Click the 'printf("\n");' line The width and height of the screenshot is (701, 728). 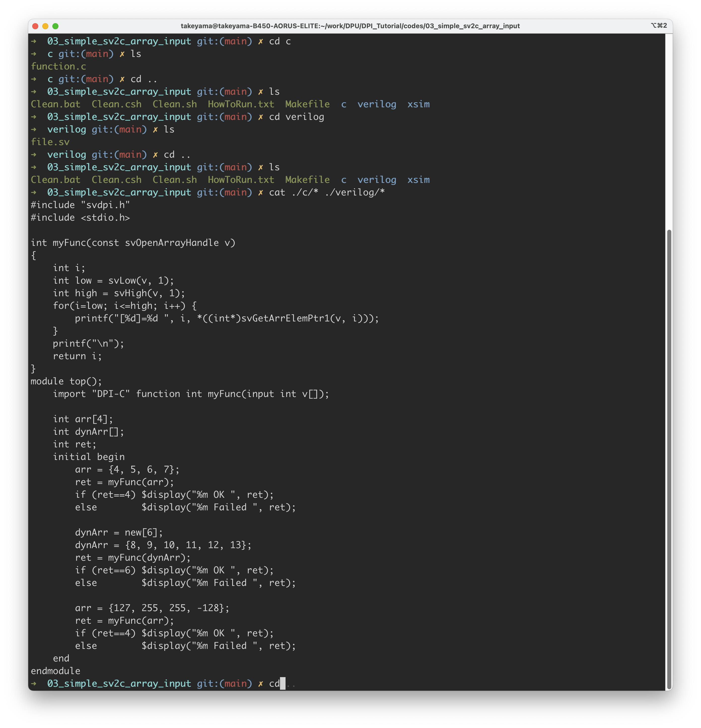point(88,344)
